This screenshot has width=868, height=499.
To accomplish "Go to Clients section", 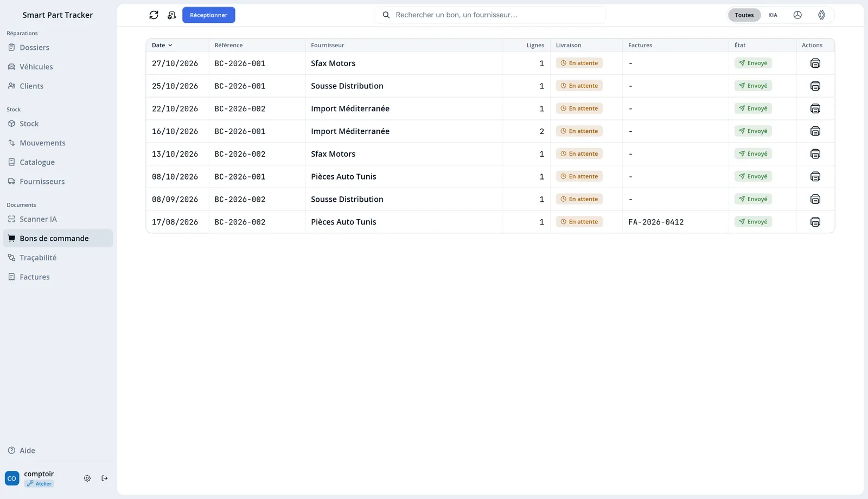I will coord(58,86).
